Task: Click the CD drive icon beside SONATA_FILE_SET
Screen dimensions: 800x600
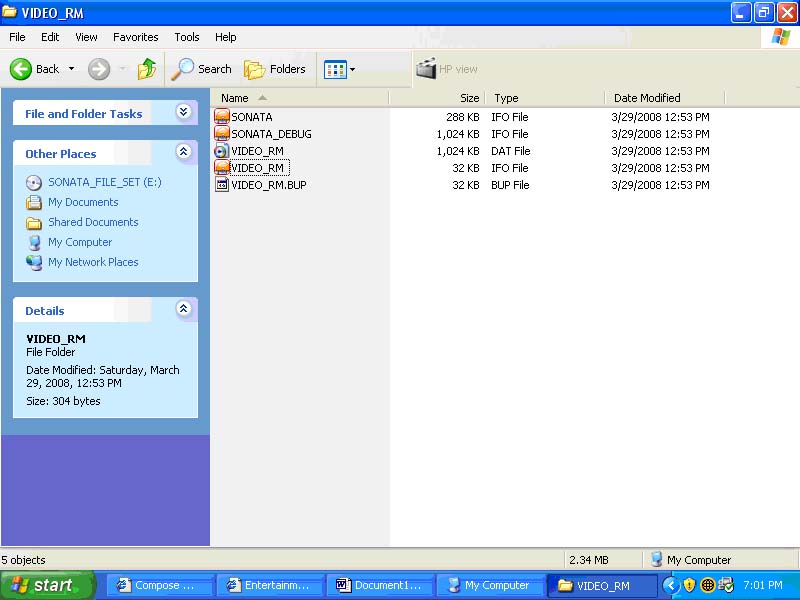Action: (34, 183)
